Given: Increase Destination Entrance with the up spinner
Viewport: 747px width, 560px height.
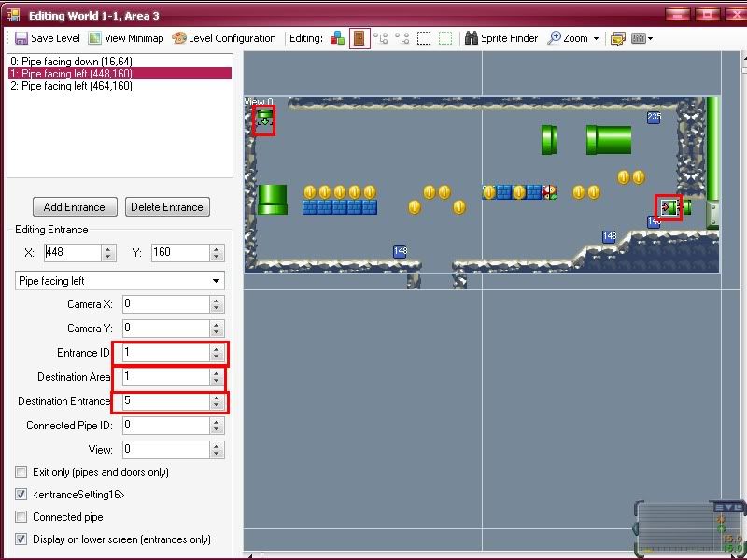Looking at the screenshot, I should pos(217,398).
